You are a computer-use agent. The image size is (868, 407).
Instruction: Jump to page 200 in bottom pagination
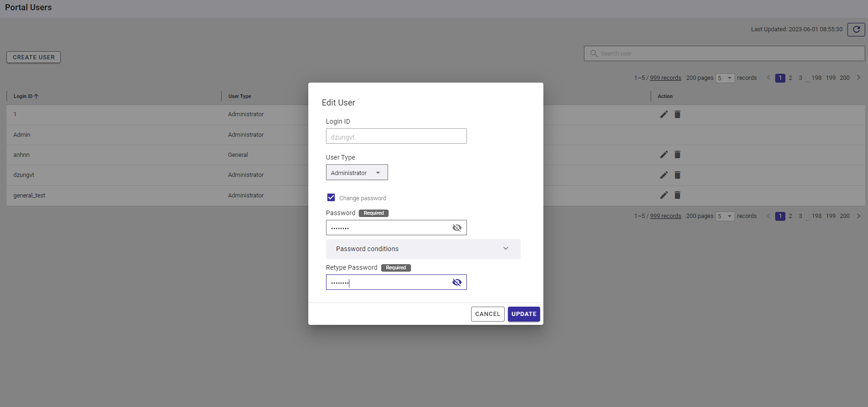point(844,216)
